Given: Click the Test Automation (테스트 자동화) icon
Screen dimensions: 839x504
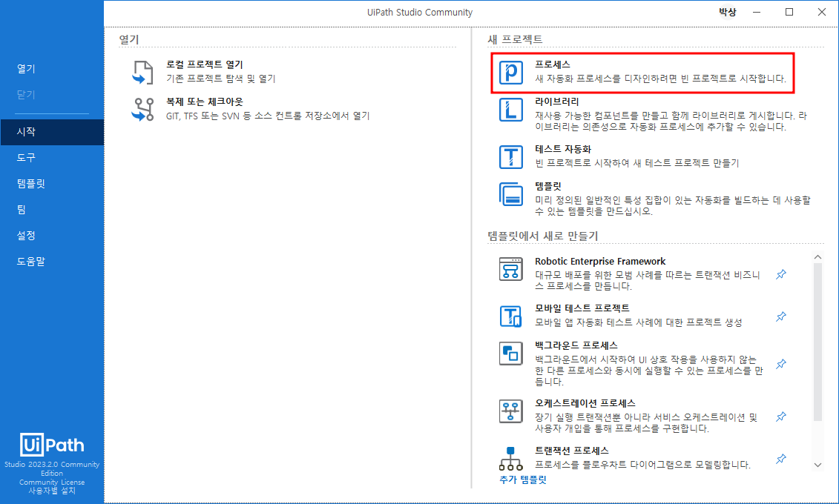Looking at the screenshot, I should point(510,157).
